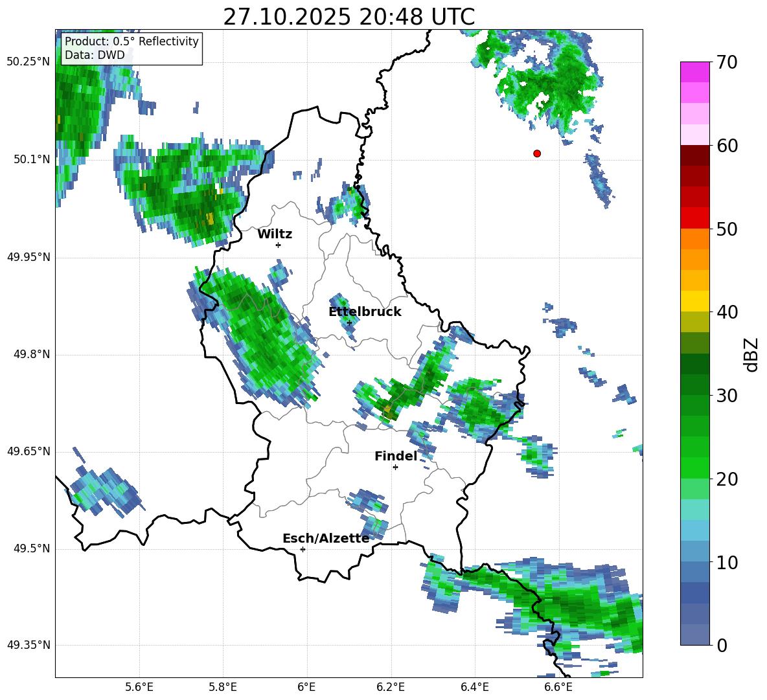Pick the dark maroon 59 dBZ color band
This screenshot has width=767, height=700.
click(694, 155)
